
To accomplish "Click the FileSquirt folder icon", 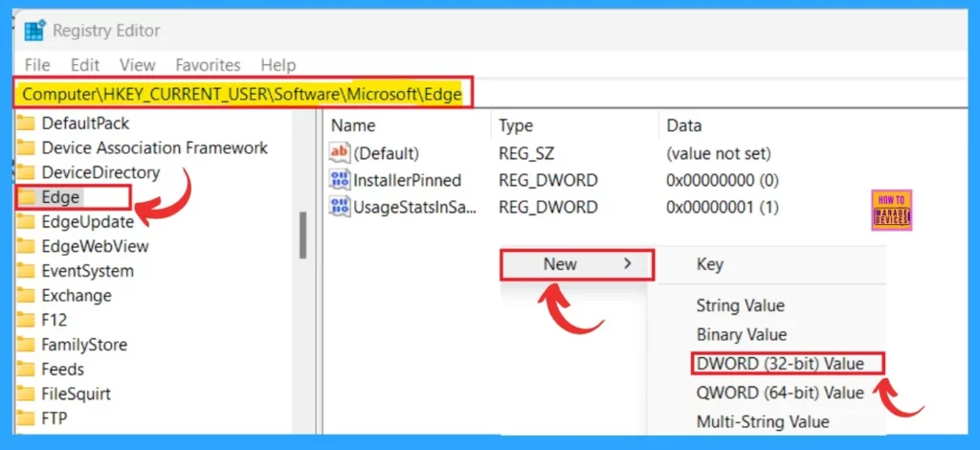I will click(x=26, y=394).
